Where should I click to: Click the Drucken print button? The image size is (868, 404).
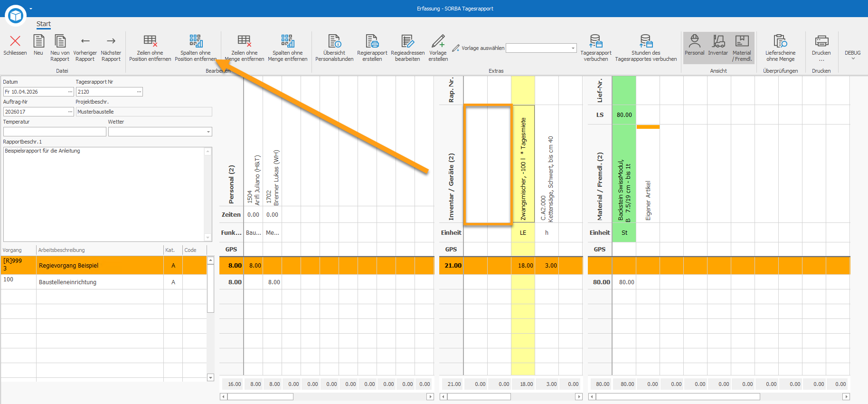(821, 47)
